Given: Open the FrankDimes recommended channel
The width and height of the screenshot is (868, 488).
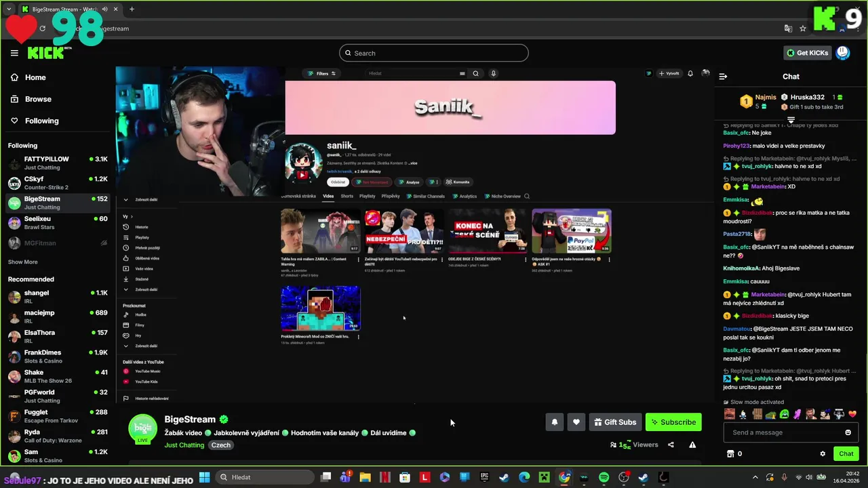Looking at the screenshot, I should pos(58,357).
